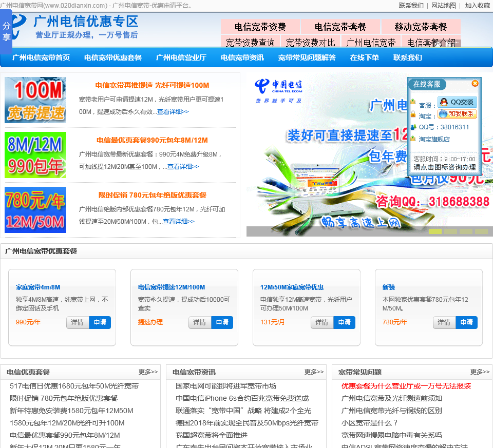Screen dimensions: 493x448
Task: Open 电信宽带优惠套餐 navigation item
Action: (113, 57)
